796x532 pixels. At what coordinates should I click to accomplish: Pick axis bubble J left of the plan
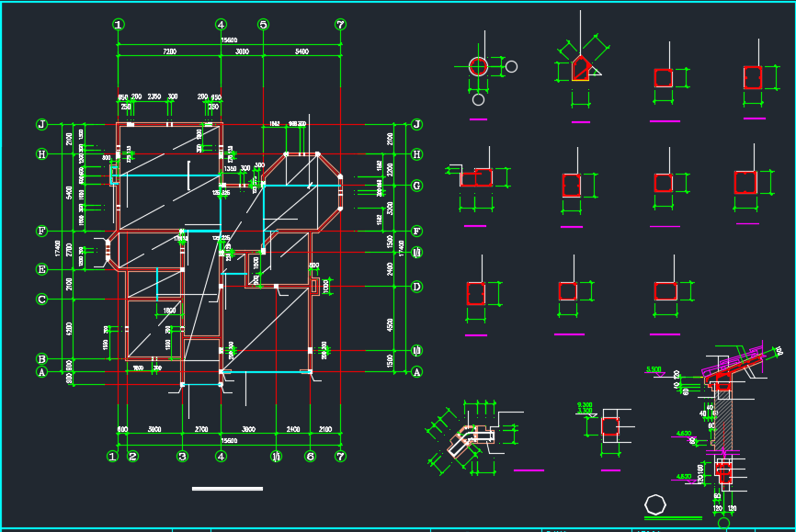point(42,124)
